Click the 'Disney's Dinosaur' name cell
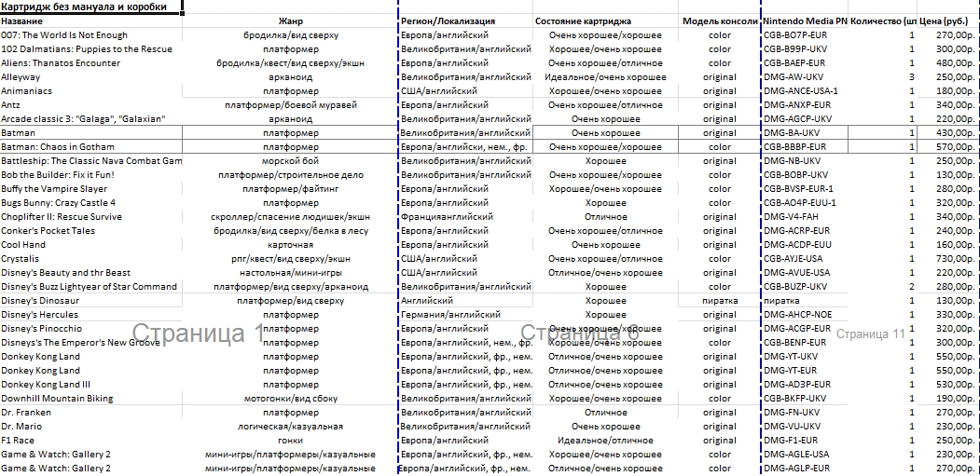Screen dimensions: 980x476 (91, 301)
